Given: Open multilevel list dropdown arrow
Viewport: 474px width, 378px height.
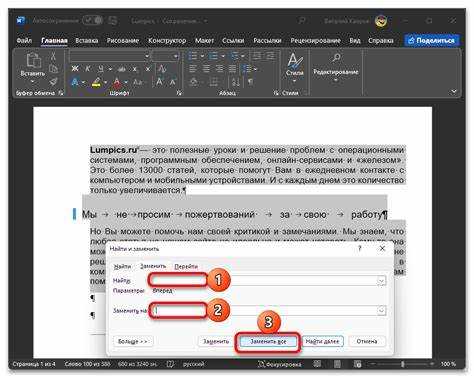Looking at the screenshot, I should click(243, 56).
